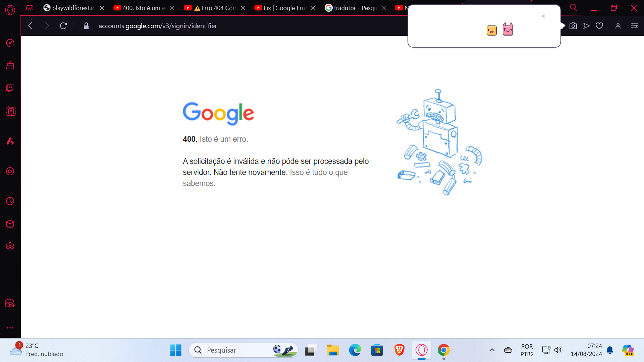Open the Opera main menu logo

tap(10, 10)
